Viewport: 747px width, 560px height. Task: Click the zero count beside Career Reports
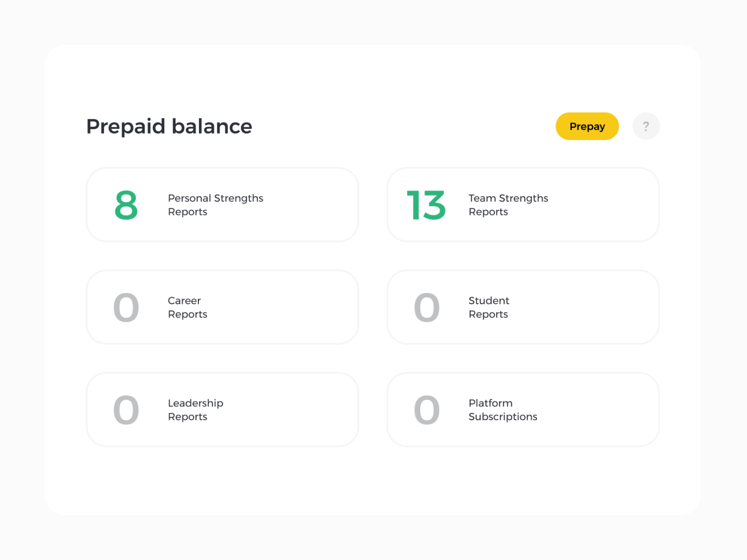click(x=126, y=308)
